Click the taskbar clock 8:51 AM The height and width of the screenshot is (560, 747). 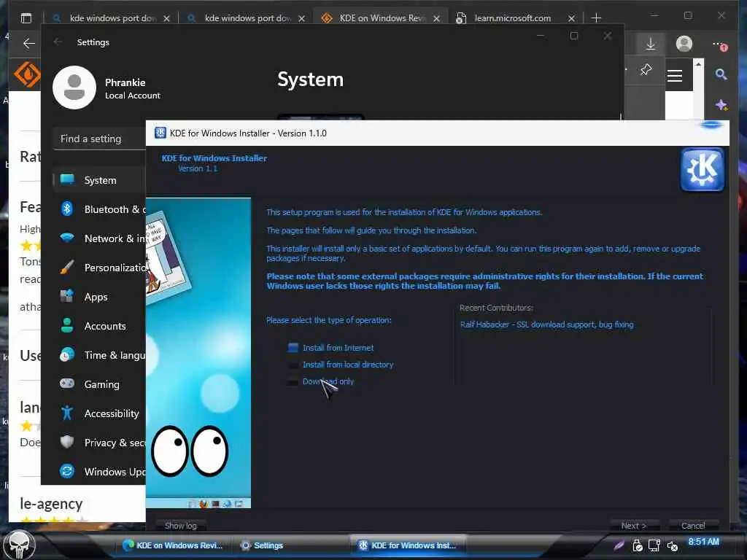click(x=704, y=542)
